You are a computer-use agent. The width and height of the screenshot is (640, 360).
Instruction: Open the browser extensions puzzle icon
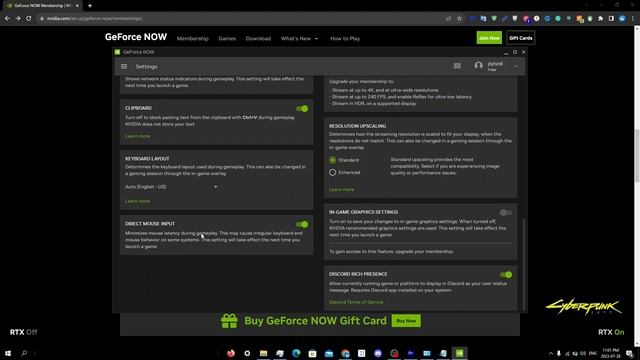click(x=600, y=18)
